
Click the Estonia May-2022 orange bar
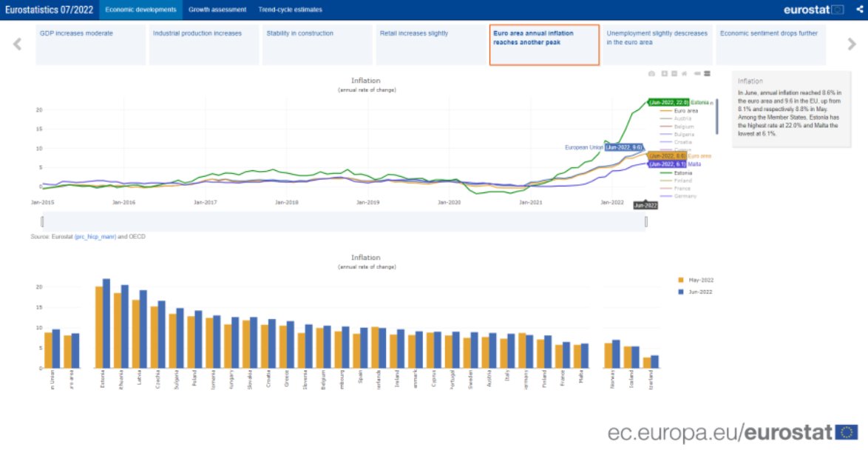coord(99,327)
